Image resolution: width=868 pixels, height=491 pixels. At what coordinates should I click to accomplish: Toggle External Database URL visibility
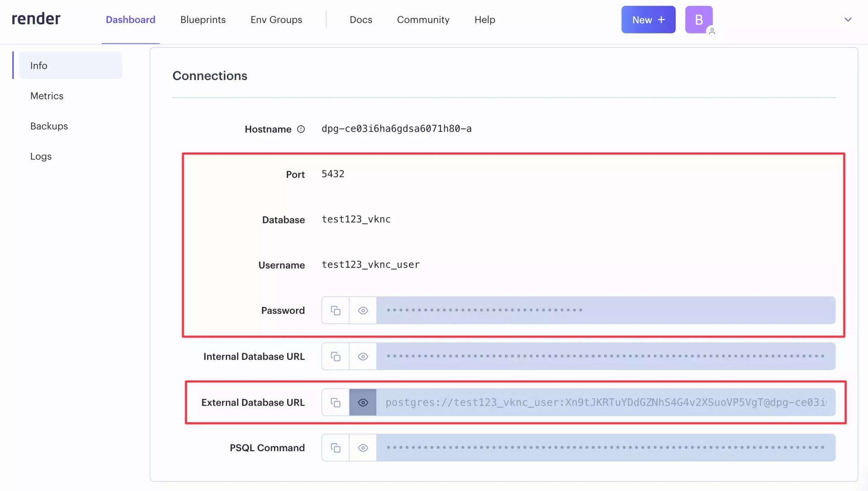click(363, 401)
